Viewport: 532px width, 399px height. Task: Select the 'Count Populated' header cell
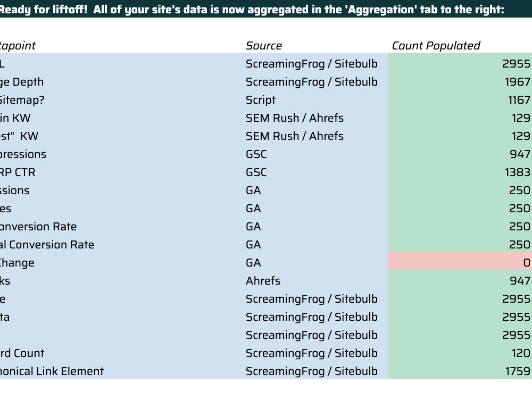[x=460, y=45]
